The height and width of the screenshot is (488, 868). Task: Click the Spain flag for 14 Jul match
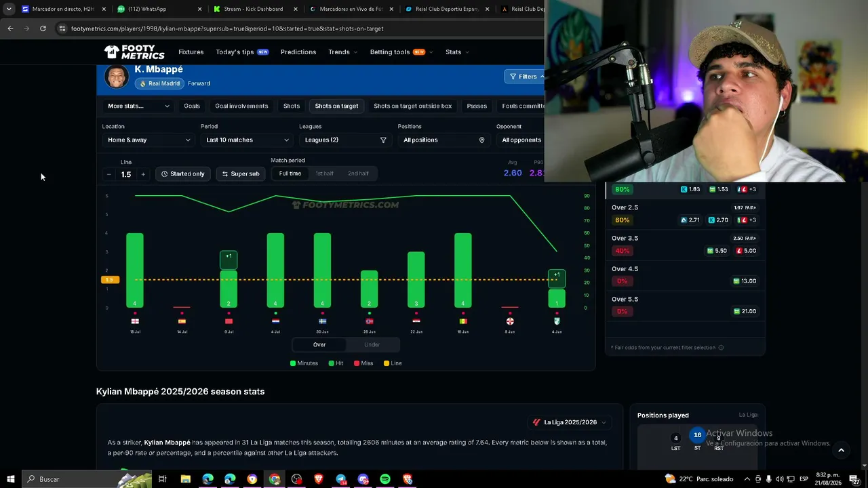(x=182, y=321)
